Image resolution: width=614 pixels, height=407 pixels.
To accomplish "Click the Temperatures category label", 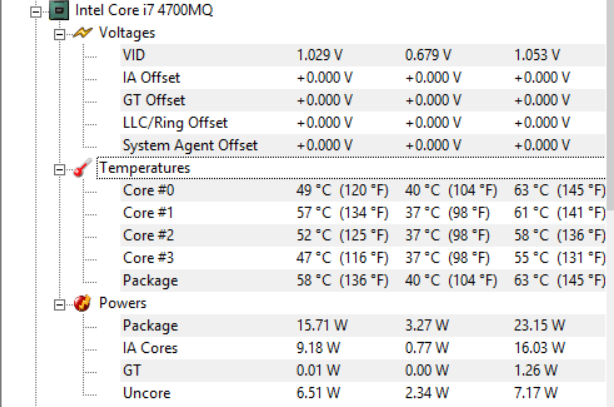I will pos(143,168).
